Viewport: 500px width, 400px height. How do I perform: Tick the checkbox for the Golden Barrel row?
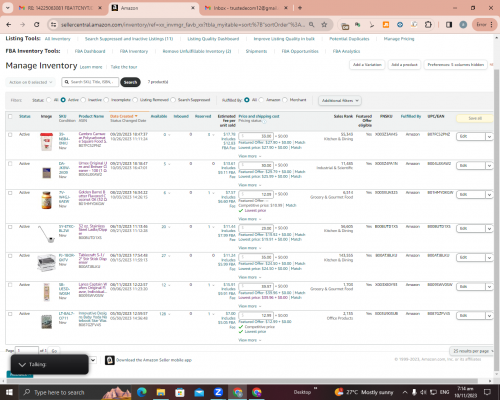pos(10,193)
